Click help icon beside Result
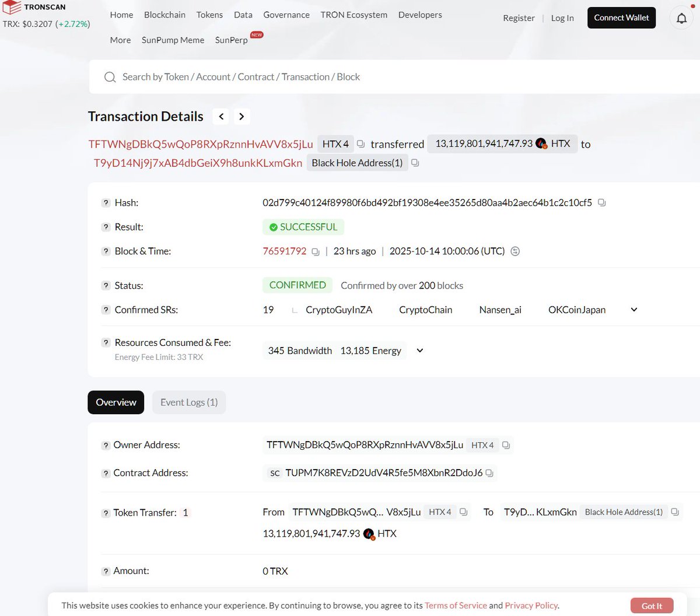This screenshot has width=700, height=616. coord(106,227)
